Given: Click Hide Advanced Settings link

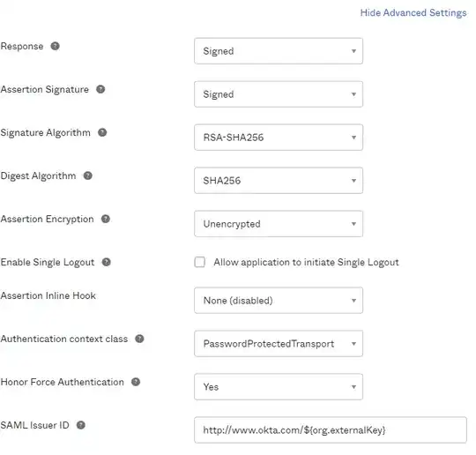Looking at the screenshot, I should (x=413, y=12).
